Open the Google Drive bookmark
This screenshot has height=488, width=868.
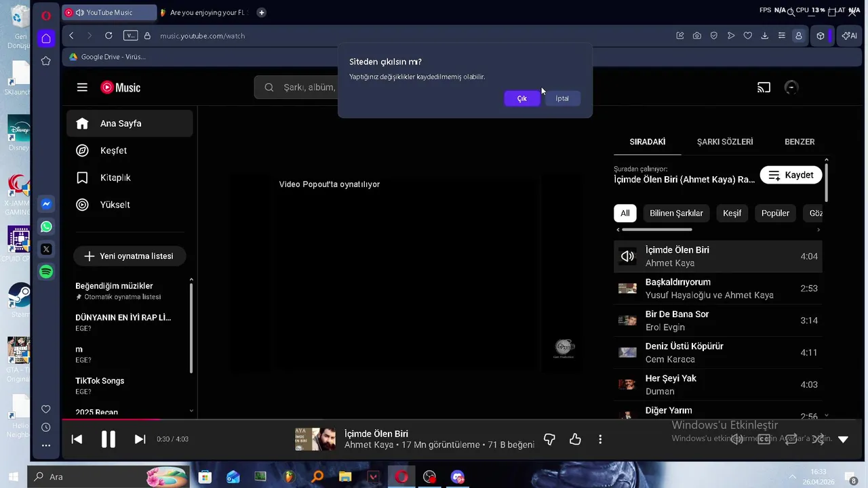tap(107, 57)
